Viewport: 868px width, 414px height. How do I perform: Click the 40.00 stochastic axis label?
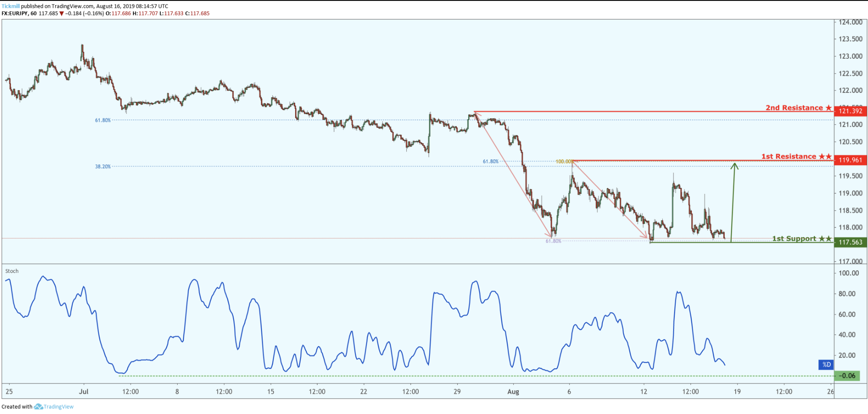(x=847, y=335)
